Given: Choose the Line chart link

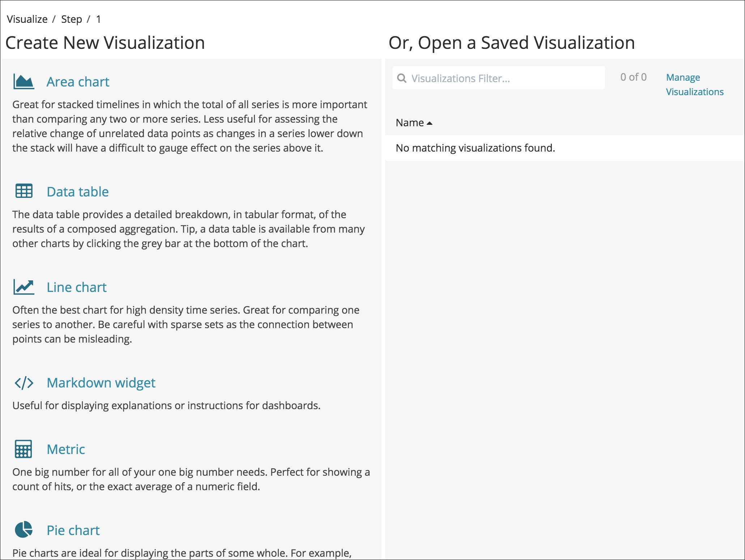Looking at the screenshot, I should pyautogui.click(x=77, y=287).
